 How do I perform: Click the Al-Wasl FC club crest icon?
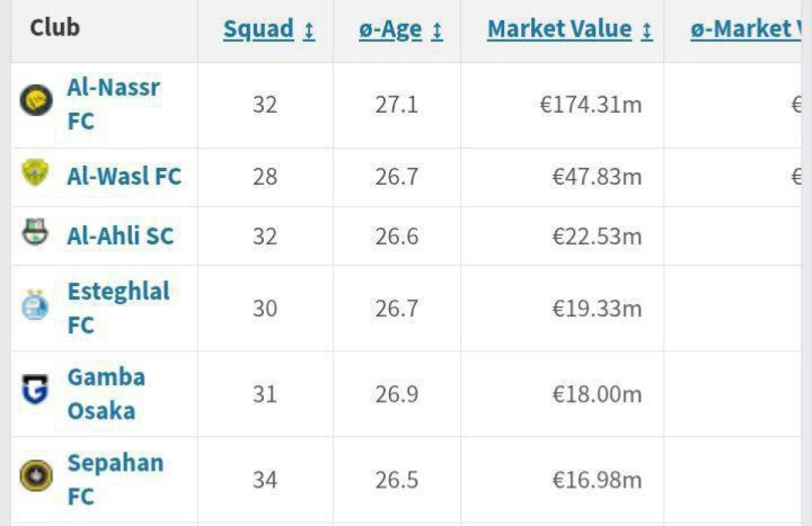click(x=35, y=175)
